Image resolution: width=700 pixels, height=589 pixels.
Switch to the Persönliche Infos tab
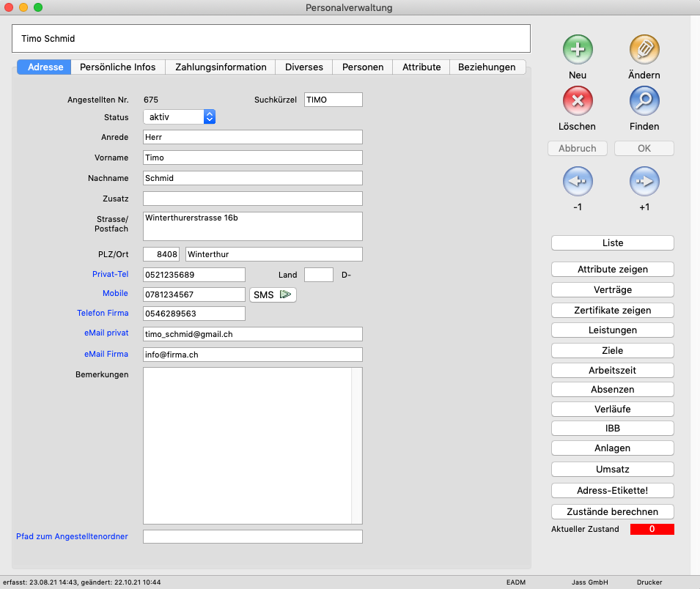[118, 67]
